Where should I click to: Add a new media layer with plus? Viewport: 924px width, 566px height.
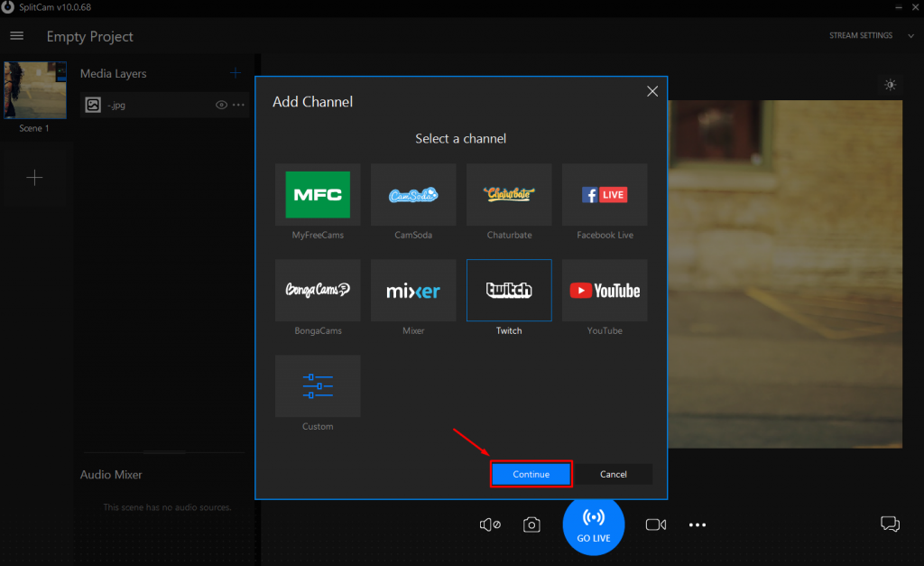click(236, 73)
